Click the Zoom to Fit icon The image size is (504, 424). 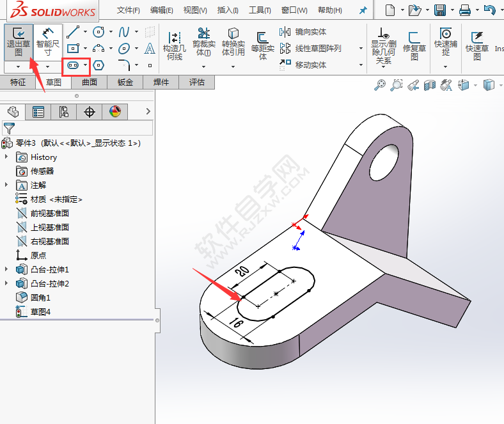pos(380,85)
